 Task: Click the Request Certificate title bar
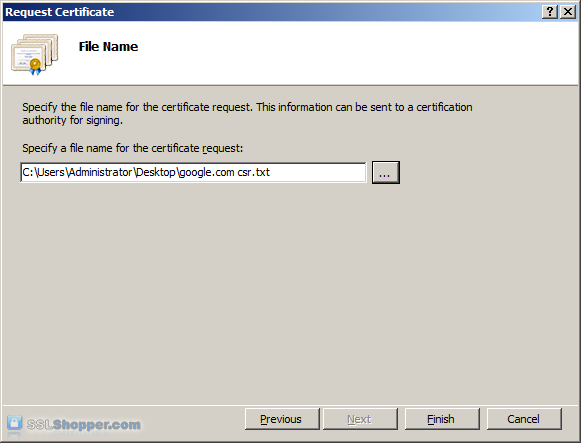click(x=270, y=12)
